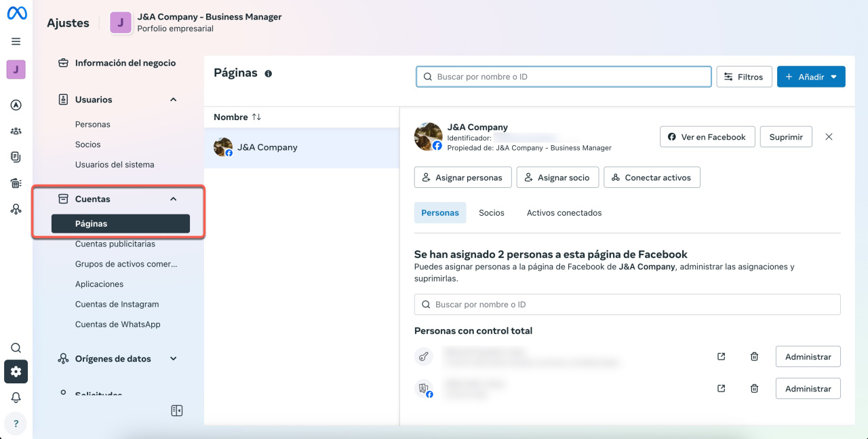Switch to the Activos conectados tab
Image resolution: width=868 pixels, height=439 pixels.
564,212
